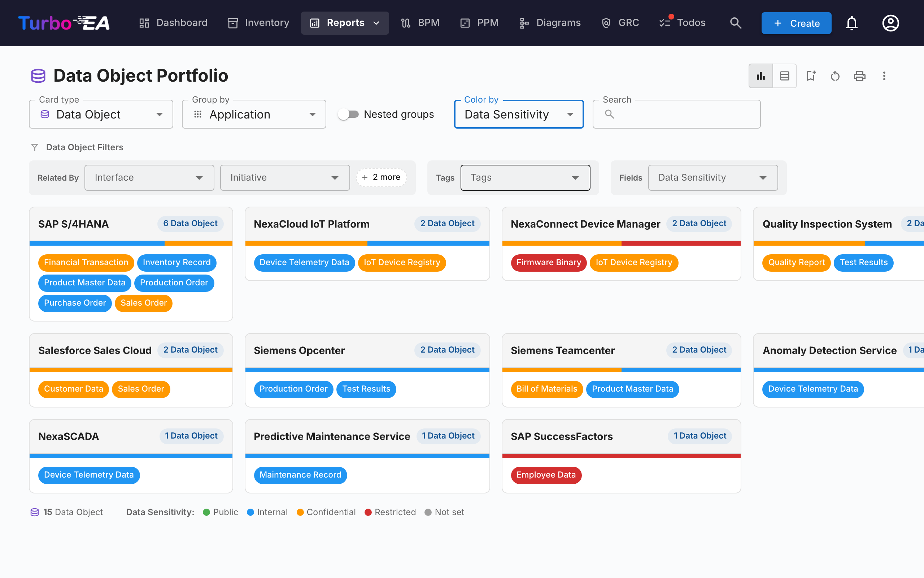This screenshot has height=578, width=924.
Task: Open the Group by Application dropdown
Action: click(x=254, y=114)
